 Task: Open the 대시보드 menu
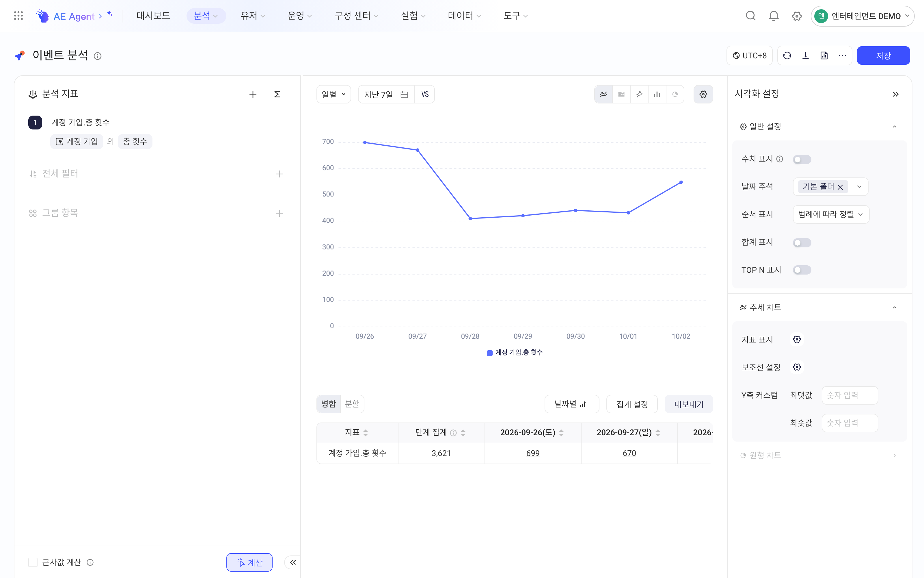[x=153, y=16]
